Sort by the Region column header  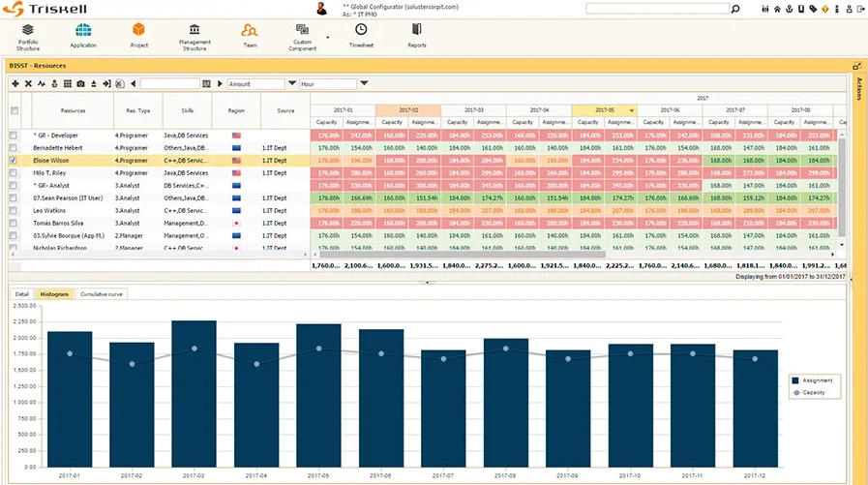236,110
